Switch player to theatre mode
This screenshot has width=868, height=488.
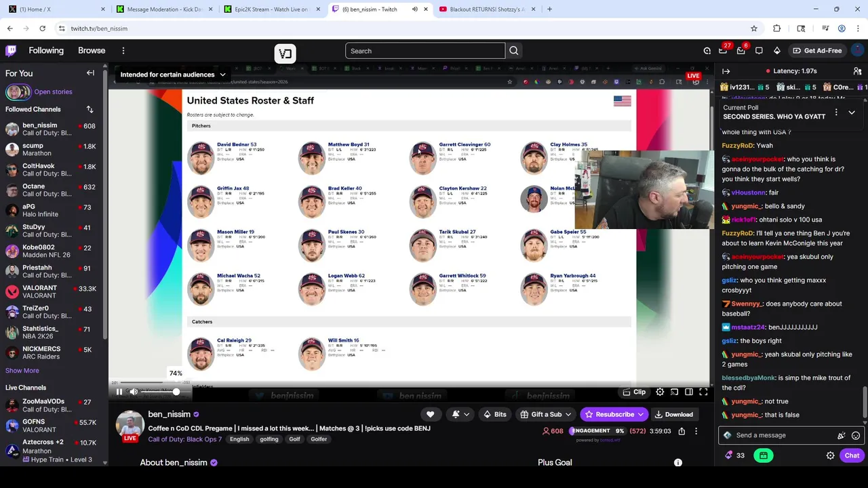pyautogui.click(x=689, y=392)
